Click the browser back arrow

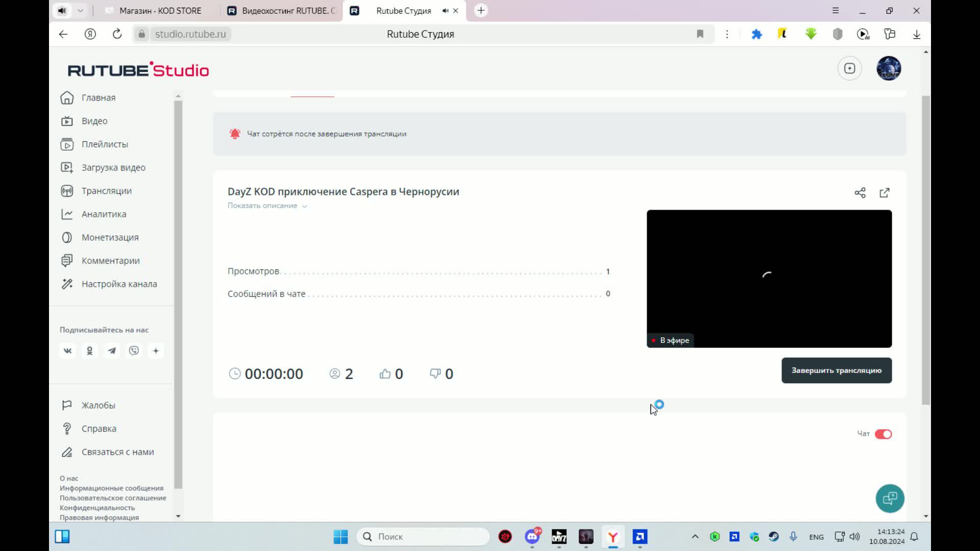click(x=63, y=34)
